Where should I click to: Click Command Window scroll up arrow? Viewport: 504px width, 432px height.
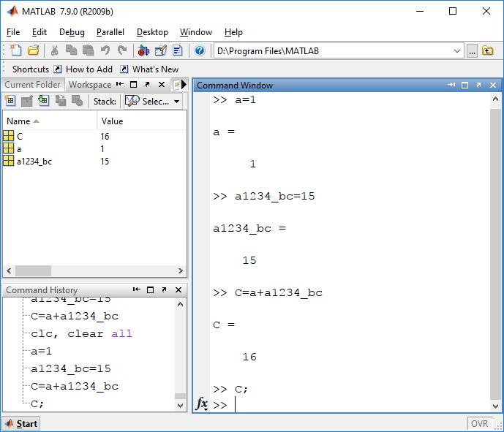pyautogui.click(x=495, y=99)
